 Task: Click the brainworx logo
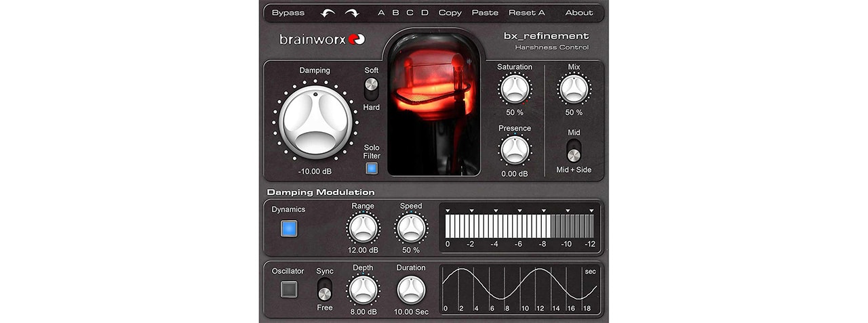point(322,39)
